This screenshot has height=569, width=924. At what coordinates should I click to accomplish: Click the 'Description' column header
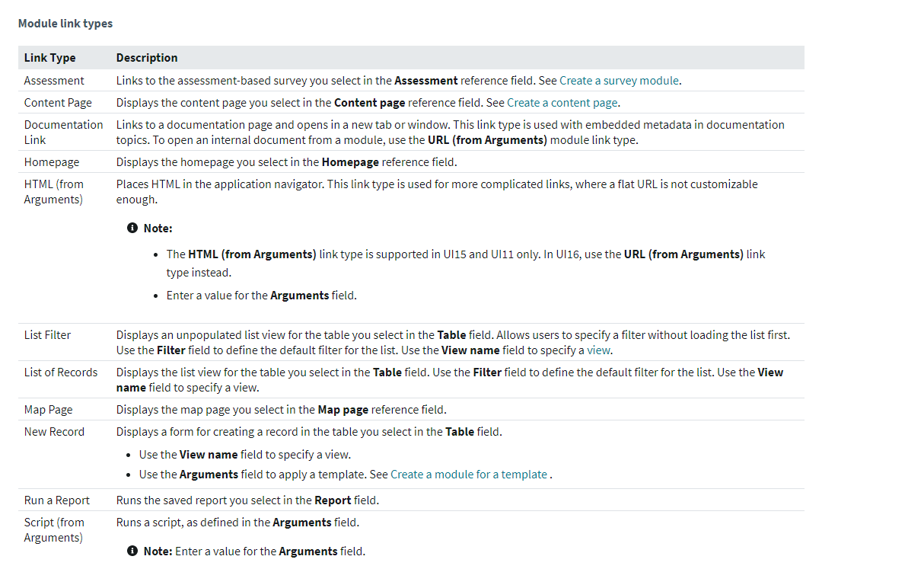(147, 58)
